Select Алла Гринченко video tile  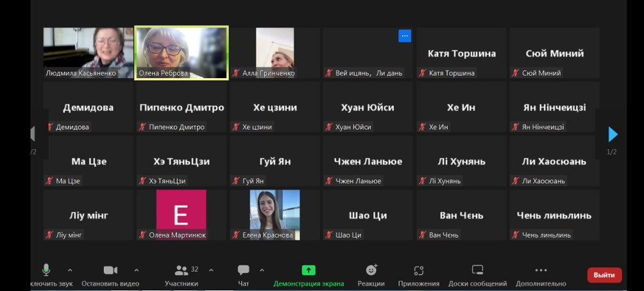pos(275,53)
